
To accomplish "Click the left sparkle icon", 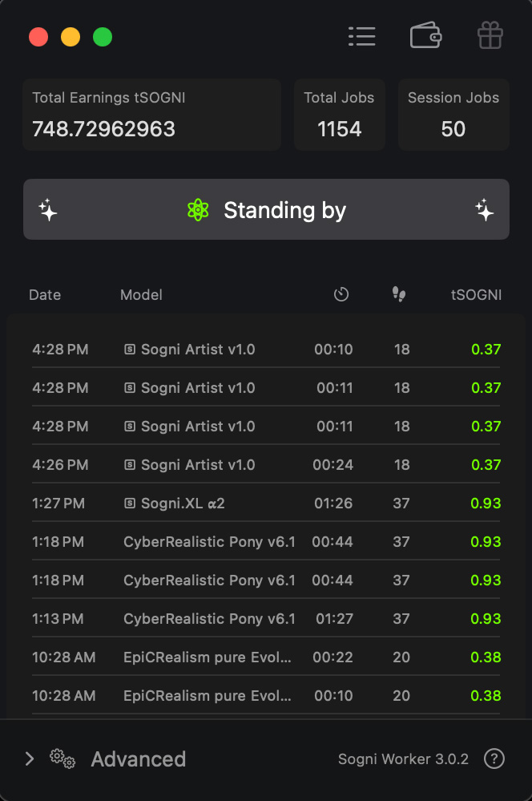I will click(48, 210).
